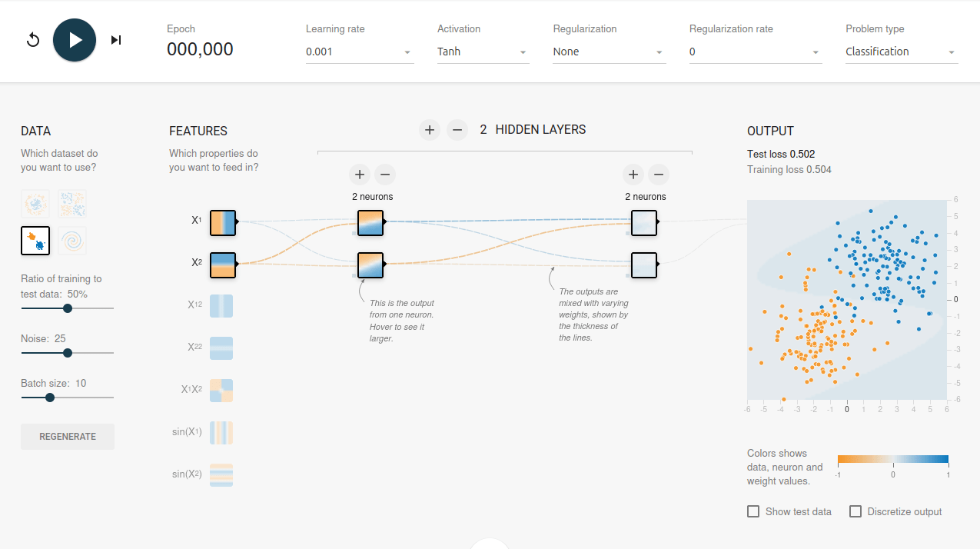980x549 pixels.
Task: Click the Epoch counter value 000,000
Action: (x=200, y=49)
